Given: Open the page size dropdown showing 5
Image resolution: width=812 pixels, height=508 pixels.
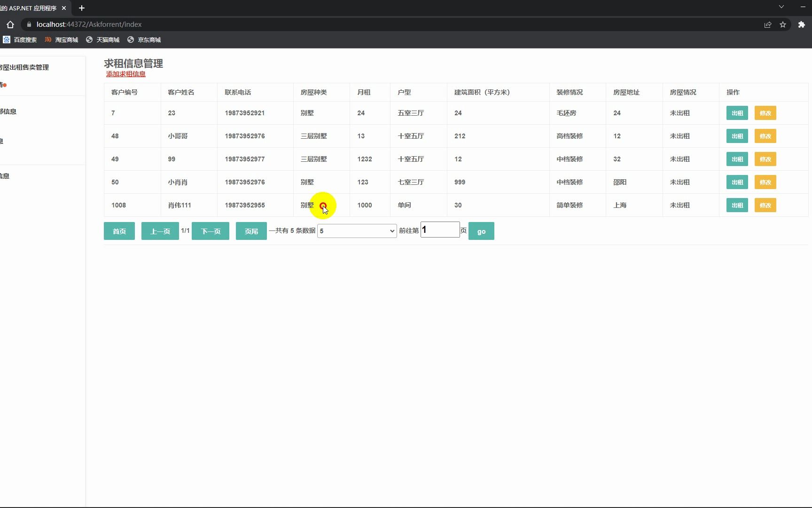Looking at the screenshot, I should pos(357,231).
